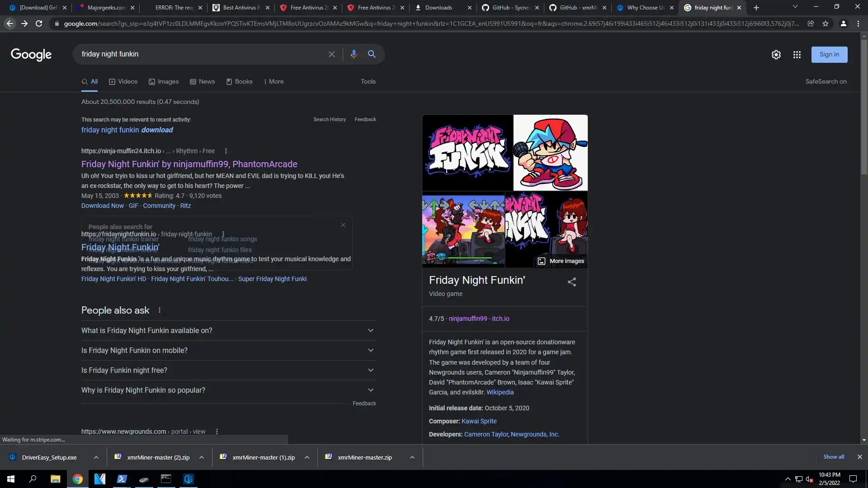Expand "Is Friday Night Funkin on mobile?" question

click(370, 350)
